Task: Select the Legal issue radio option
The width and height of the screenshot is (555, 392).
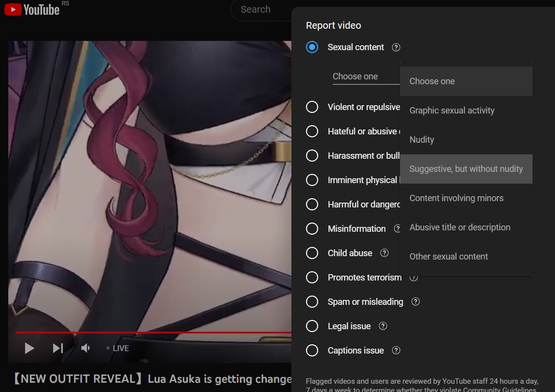Action: tap(312, 326)
